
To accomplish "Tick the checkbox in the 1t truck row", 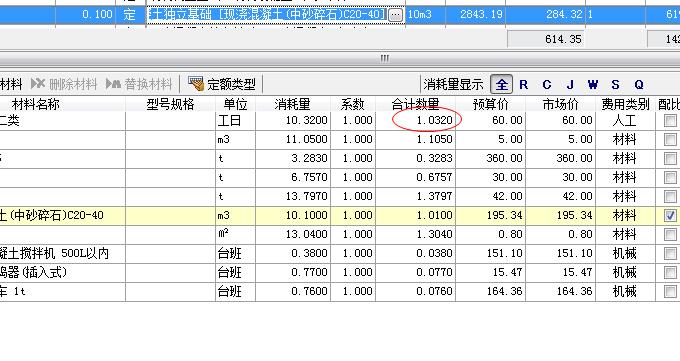I will click(x=670, y=291).
